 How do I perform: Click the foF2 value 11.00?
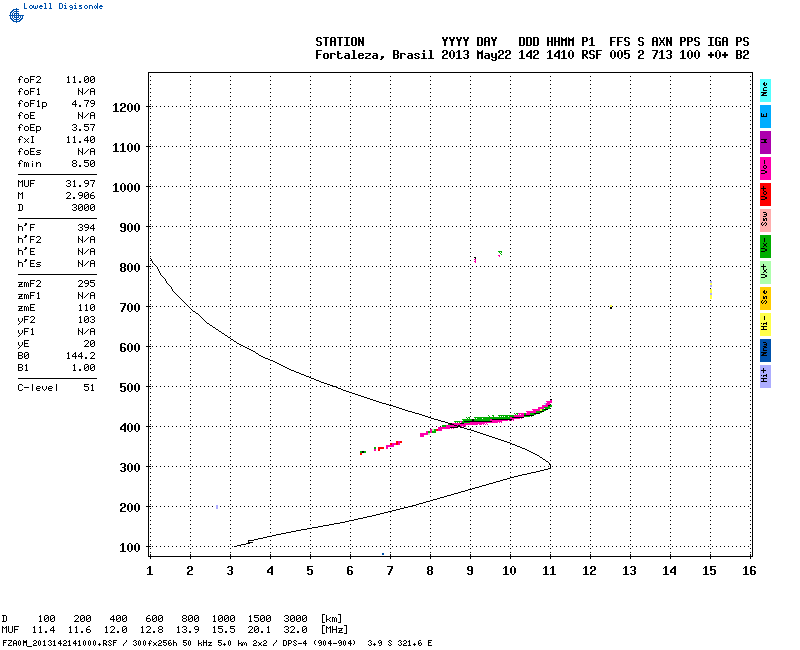click(x=81, y=80)
